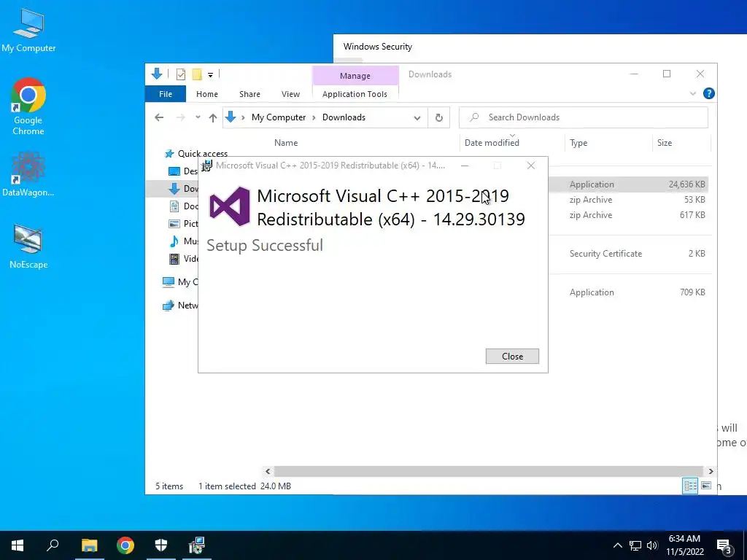Open the volume tray icon

[x=652, y=545]
